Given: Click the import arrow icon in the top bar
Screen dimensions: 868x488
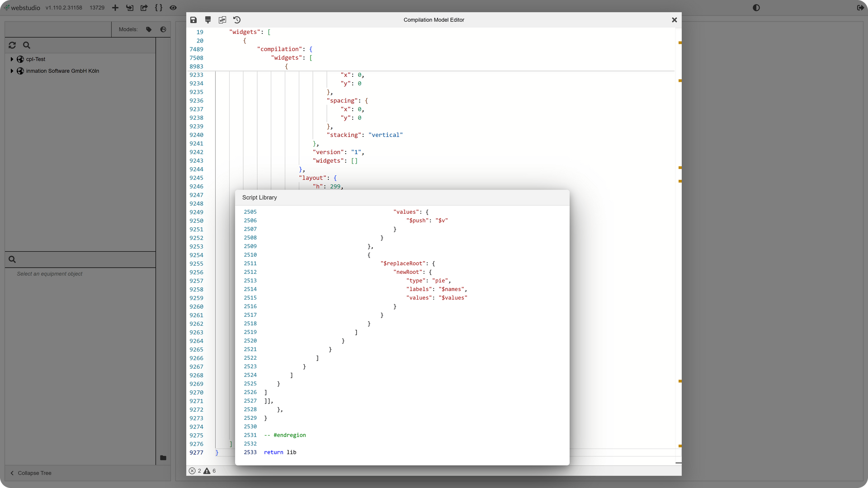Looking at the screenshot, I should coord(130,8).
